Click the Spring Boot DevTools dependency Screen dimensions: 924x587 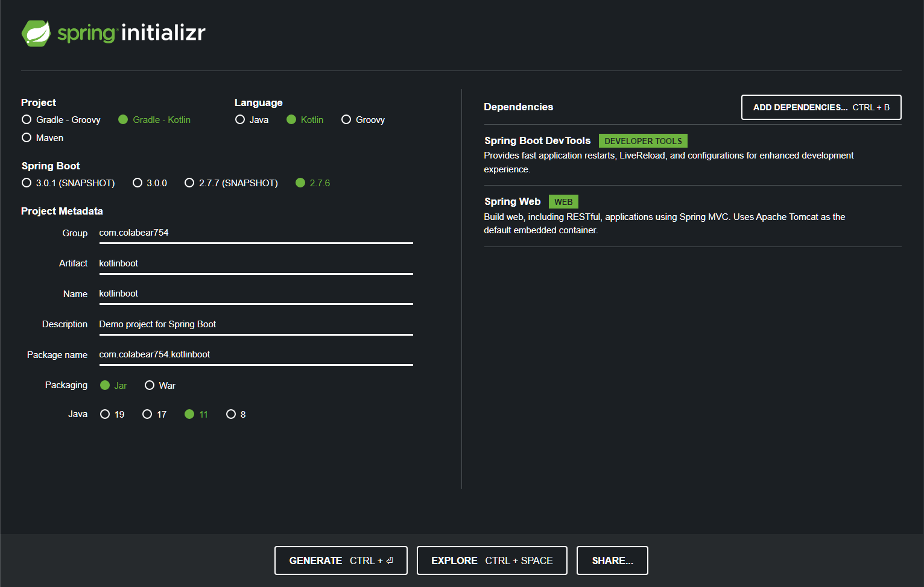click(692, 155)
